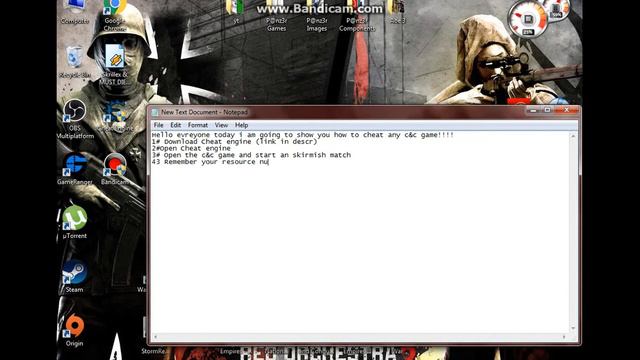Click the vertical scrollbar up arrow in Notepad
The image size is (640, 360).
click(573, 136)
